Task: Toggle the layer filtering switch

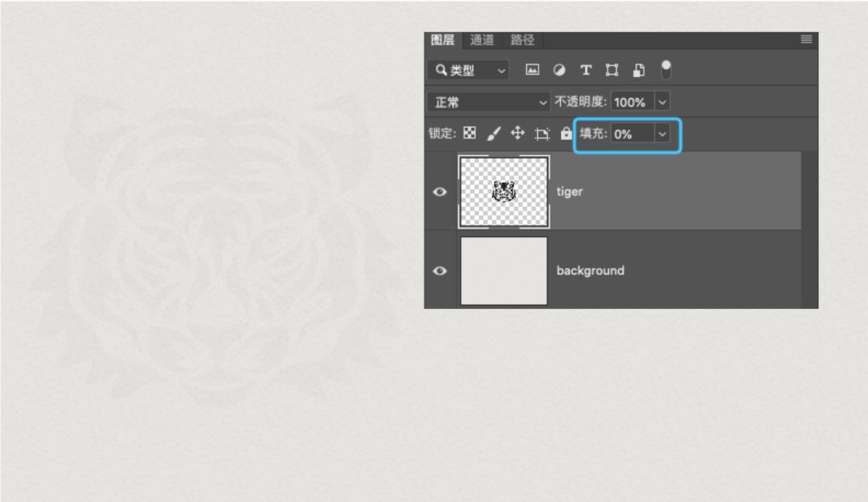Action: (666, 70)
